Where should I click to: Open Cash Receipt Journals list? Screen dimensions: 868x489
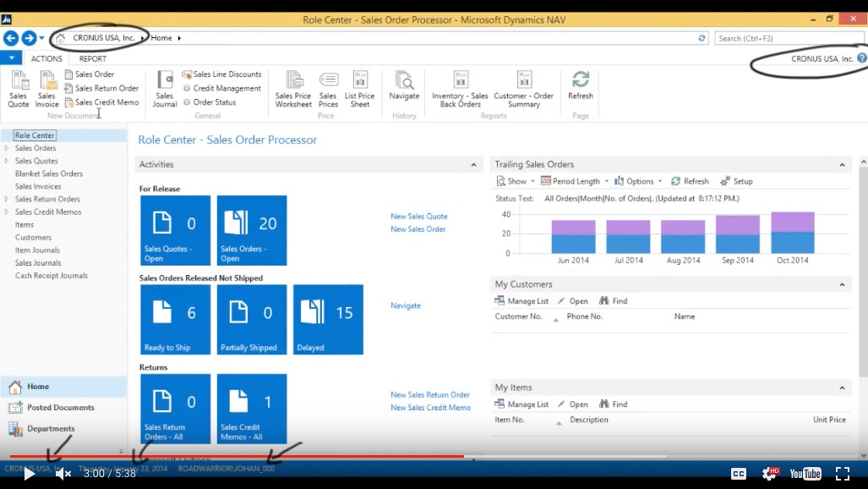(51, 276)
